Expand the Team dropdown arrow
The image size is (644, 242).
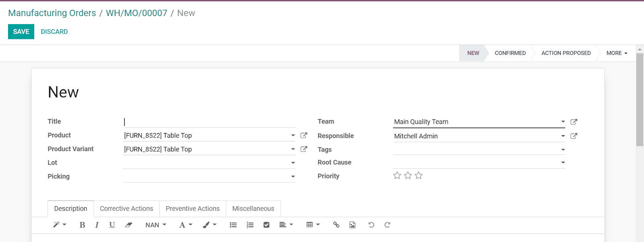pos(563,121)
